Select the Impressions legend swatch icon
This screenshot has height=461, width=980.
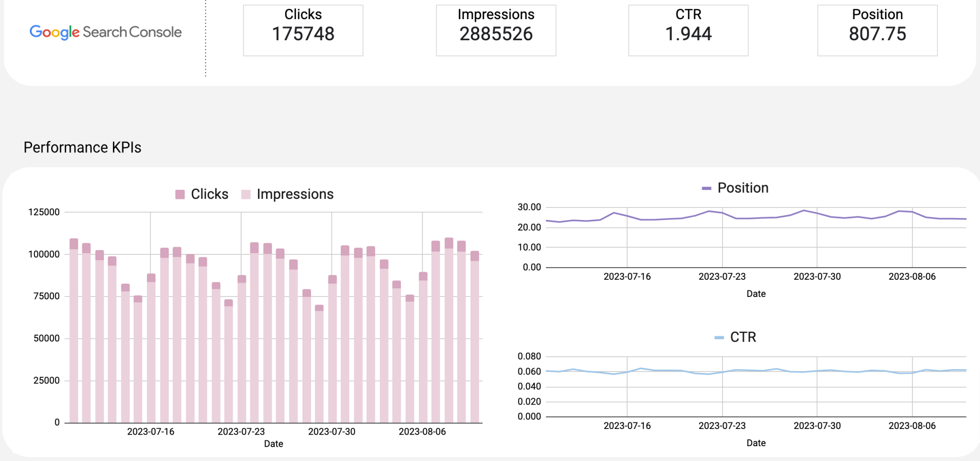click(x=245, y=194)
